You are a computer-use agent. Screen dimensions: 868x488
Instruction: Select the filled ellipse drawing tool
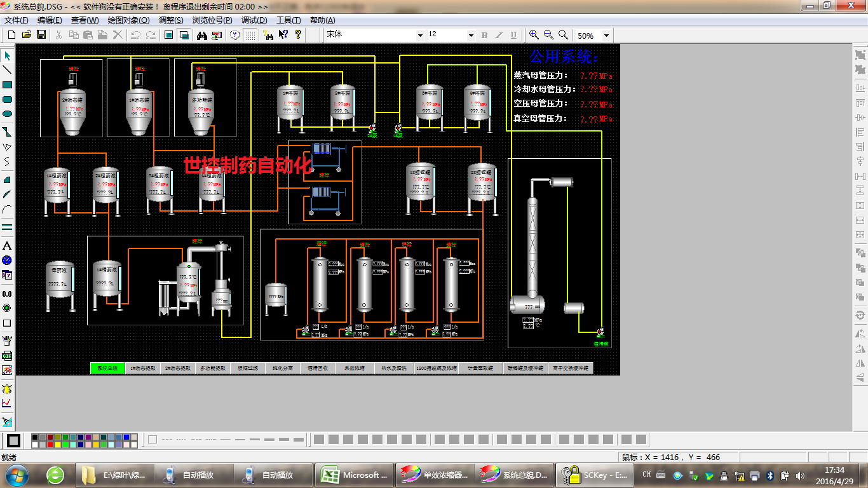[x=8, y=114]
